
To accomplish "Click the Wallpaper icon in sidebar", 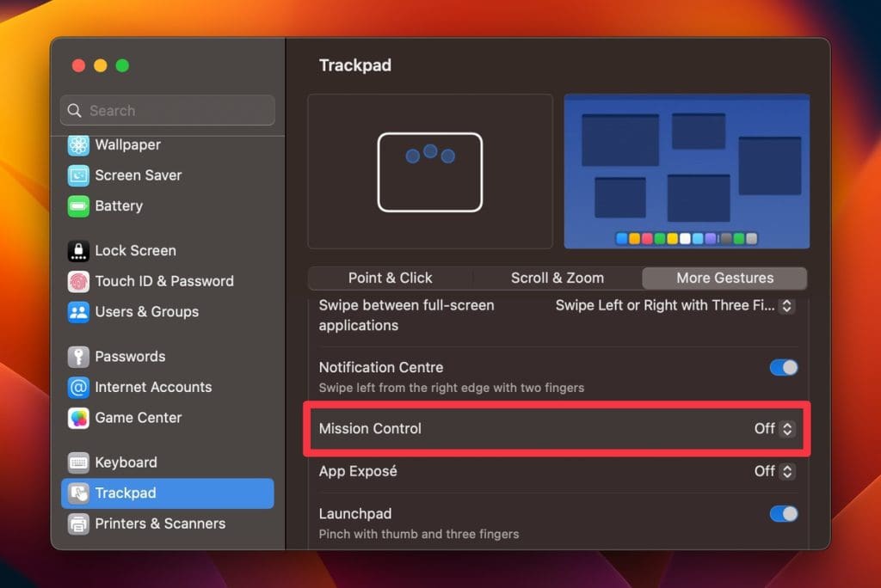I will click(78, 145).
